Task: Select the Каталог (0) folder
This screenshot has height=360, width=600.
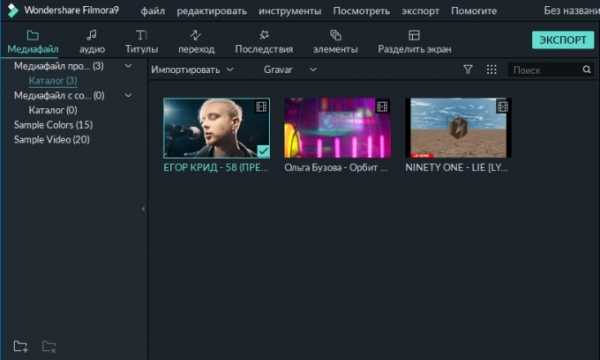Action: pyautogui.click(x=53, y=110)
